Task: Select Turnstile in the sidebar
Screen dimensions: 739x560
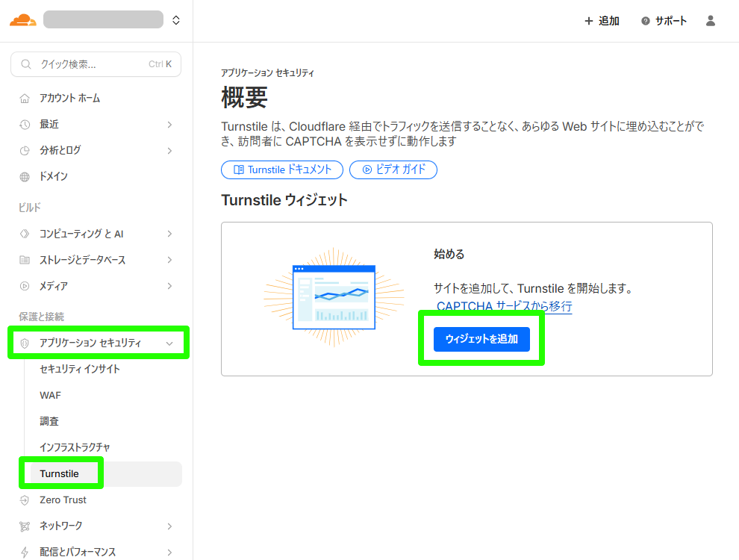Action: (x=60, y=474)
